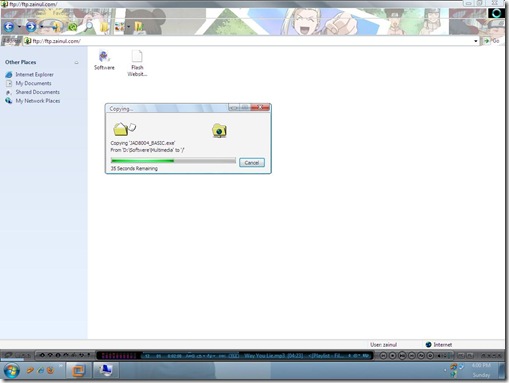Click the Go button next to address bar
Image resolution: width=509 pixels, height=383 pixels.
point(491,41)
